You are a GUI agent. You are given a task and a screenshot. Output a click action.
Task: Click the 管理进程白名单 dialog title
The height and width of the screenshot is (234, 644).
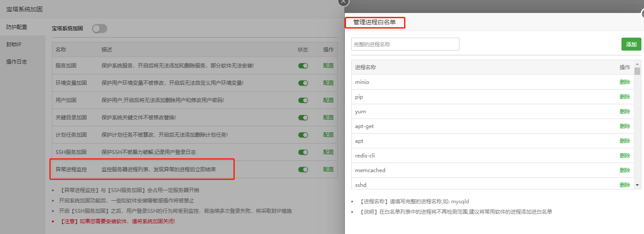(374, 22)
